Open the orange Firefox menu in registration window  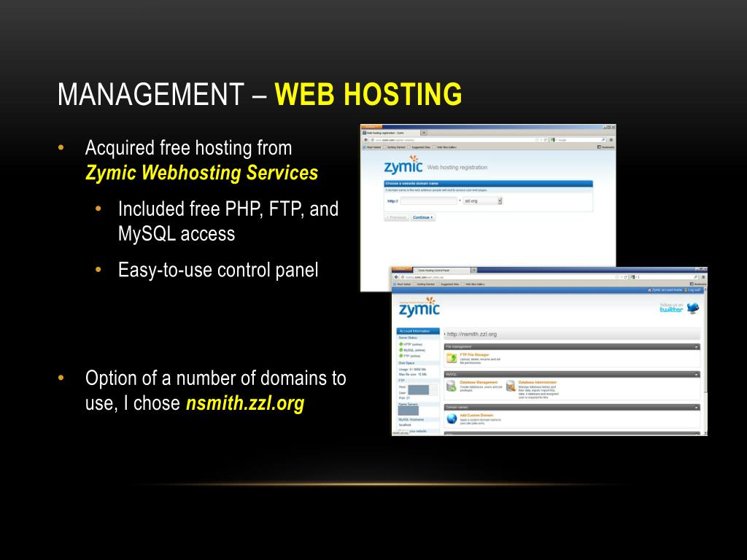(x=371, y=127)
